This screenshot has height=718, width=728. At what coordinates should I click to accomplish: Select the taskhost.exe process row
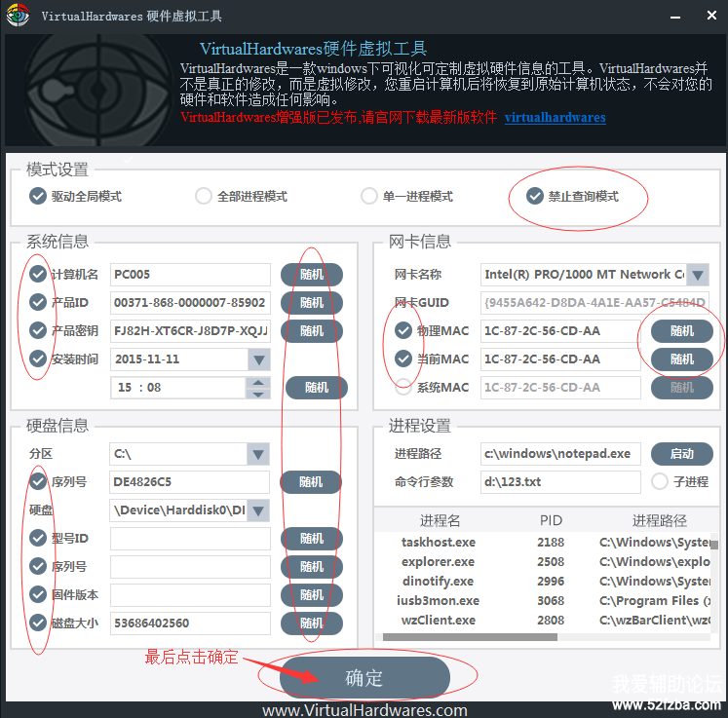tap(542, 542)
